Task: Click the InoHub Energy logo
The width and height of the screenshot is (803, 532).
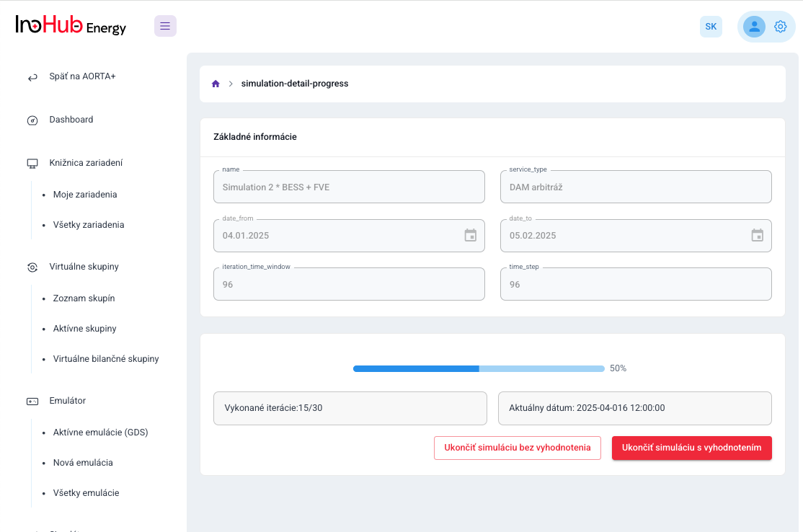Action: (70, 25)
